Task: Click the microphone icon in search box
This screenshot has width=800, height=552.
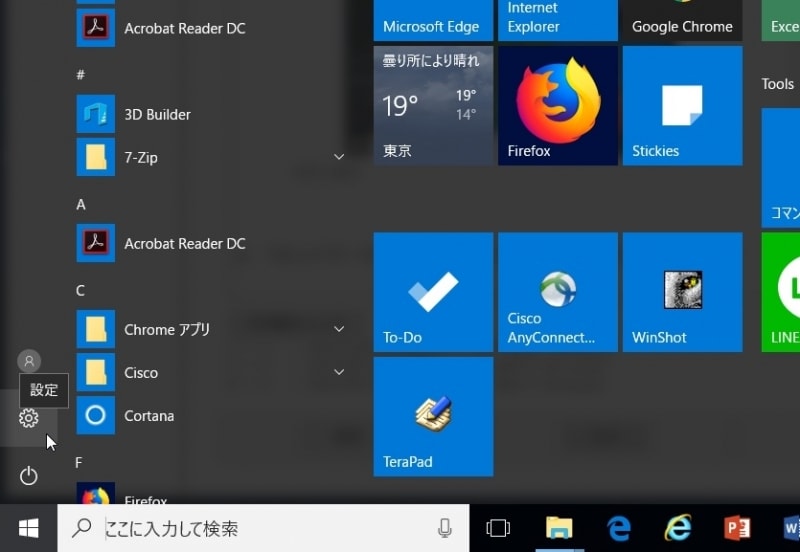Action: [445, 528]
